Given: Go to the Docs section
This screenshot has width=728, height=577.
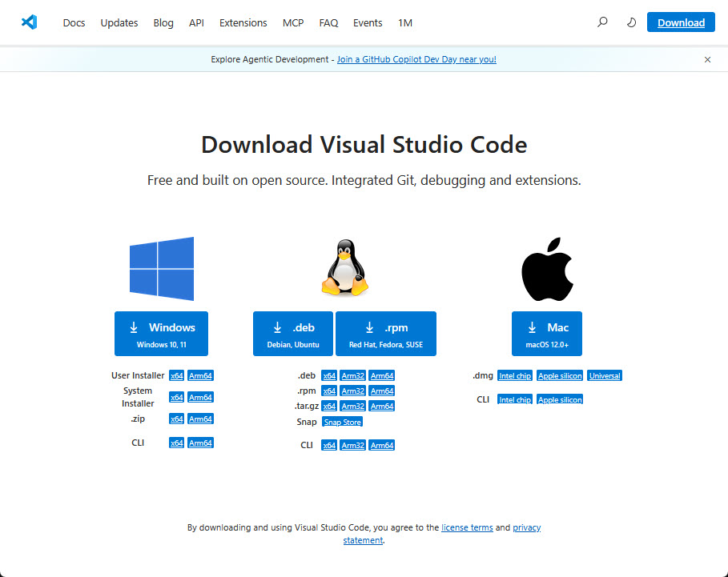Looking at the screenshot, I should tap(74, 22).
